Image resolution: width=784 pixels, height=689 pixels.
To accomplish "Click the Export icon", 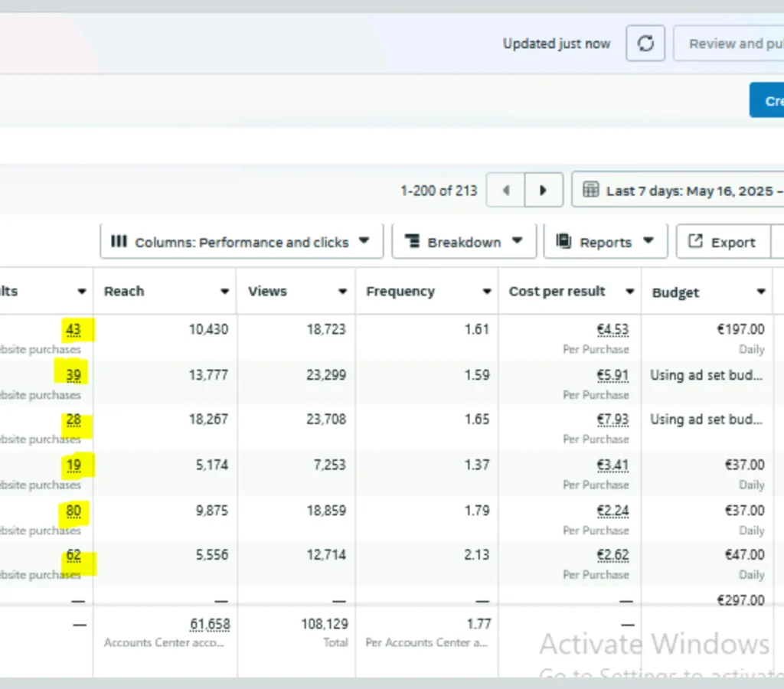I will click(695, 242).
